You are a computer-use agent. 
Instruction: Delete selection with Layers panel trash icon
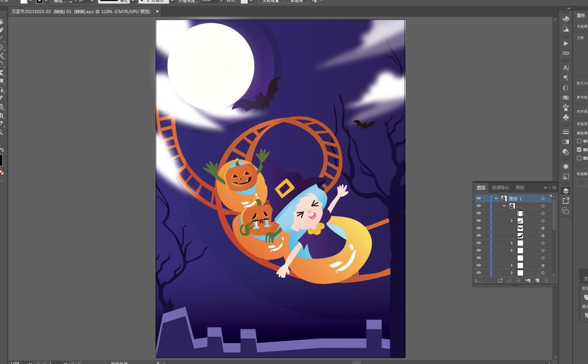tap(546, 280)
